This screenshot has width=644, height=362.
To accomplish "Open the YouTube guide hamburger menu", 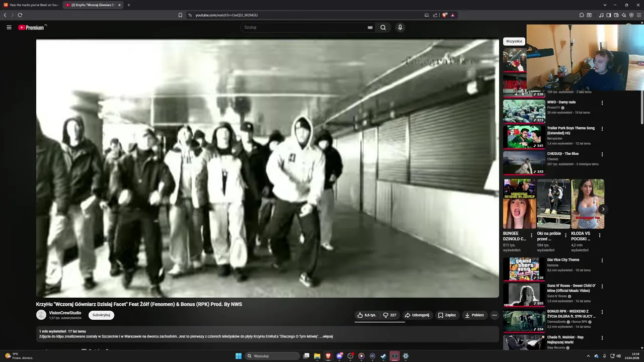I will pyautogui.click(x=9, y=28).
